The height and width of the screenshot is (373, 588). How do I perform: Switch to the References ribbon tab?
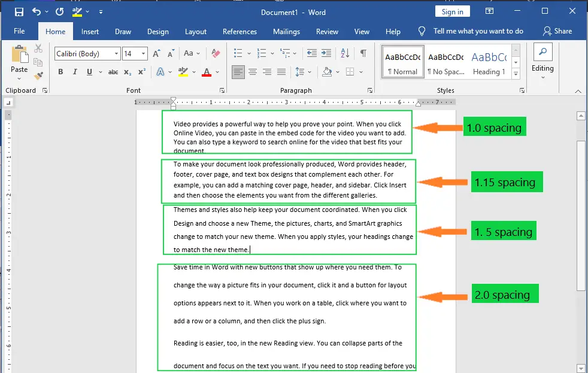[240, 31]
